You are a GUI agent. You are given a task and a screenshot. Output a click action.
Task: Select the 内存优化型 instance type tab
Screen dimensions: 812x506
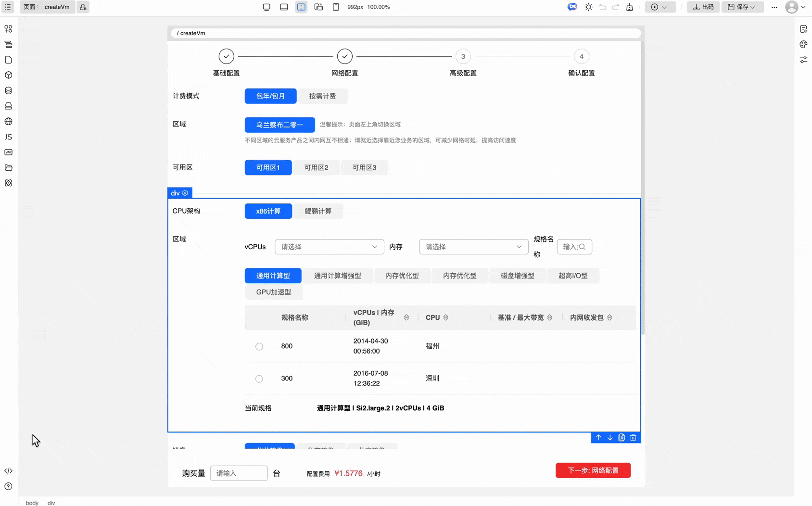coord(402,275)
